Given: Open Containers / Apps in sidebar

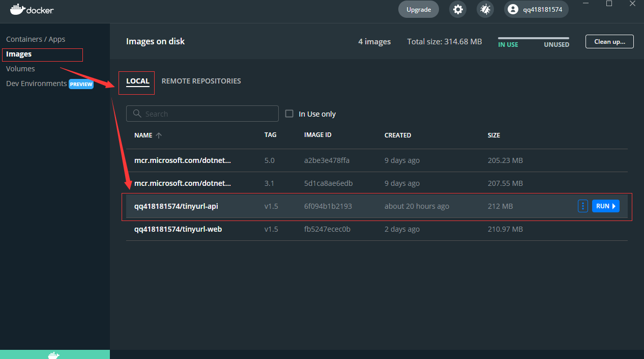Looking at the screenshot, I should [36, 39].
